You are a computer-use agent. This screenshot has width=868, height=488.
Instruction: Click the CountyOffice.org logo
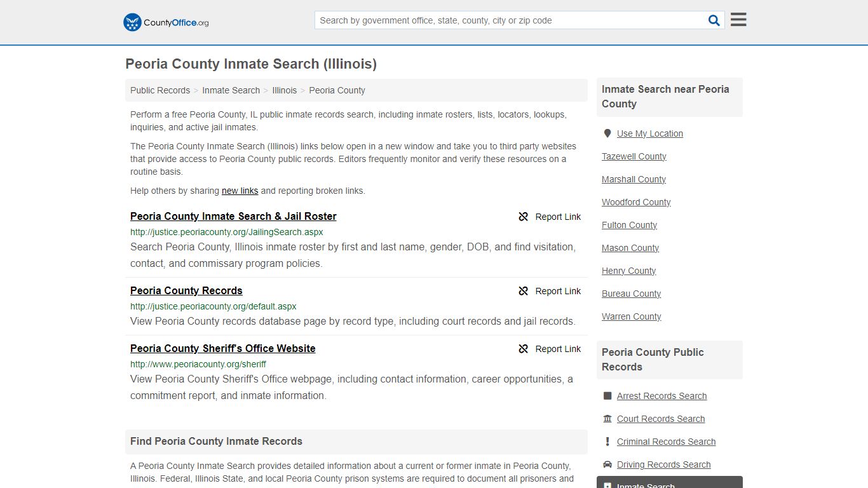click(x=166, y=22)
